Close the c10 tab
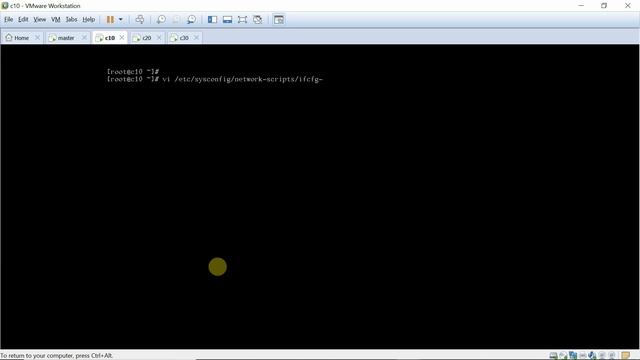The width and height of the screenshot is (640, 360). (122, 38)
